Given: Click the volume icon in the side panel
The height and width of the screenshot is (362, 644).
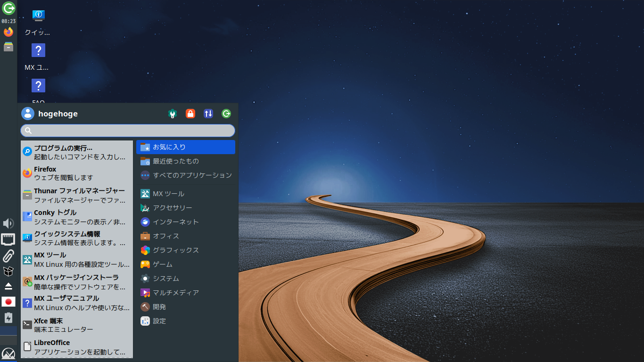Looking at the screenshot, I should pos(8,223).
